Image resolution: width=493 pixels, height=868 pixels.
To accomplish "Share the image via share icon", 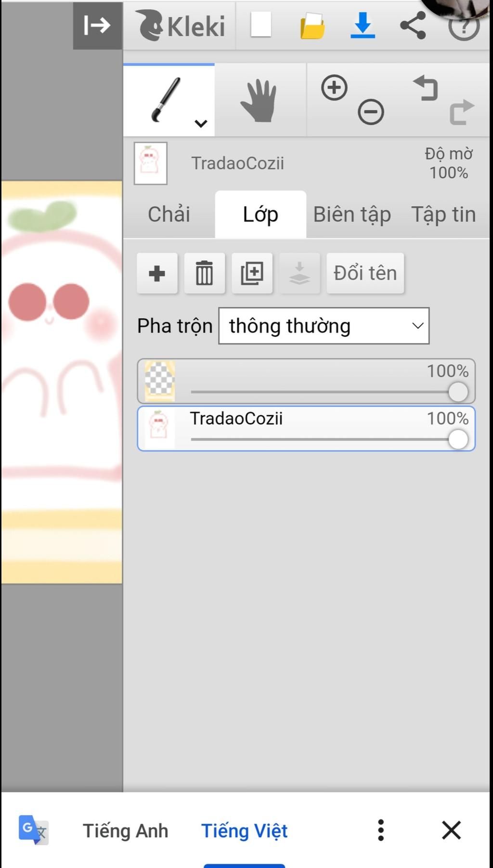I will point(413,25).
